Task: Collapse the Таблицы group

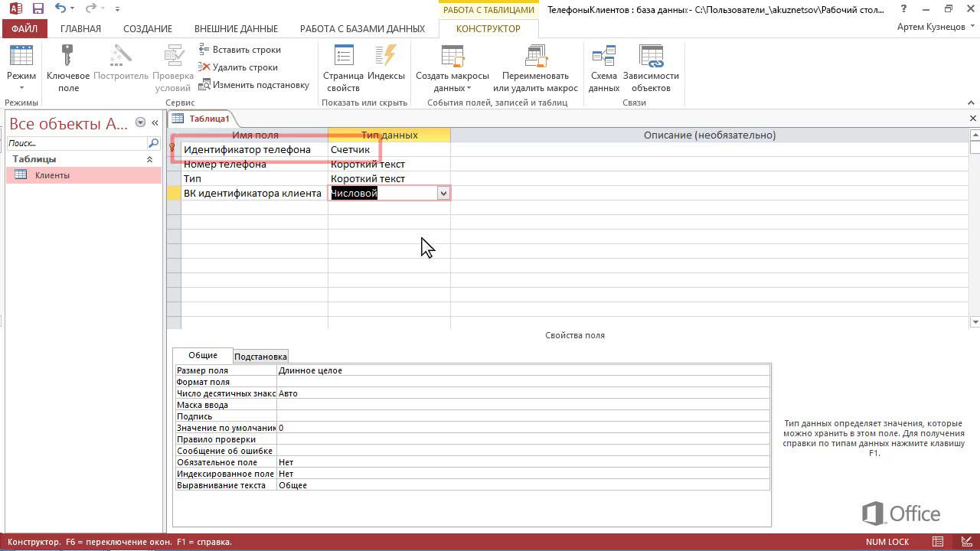Action: tap(149, 159)
